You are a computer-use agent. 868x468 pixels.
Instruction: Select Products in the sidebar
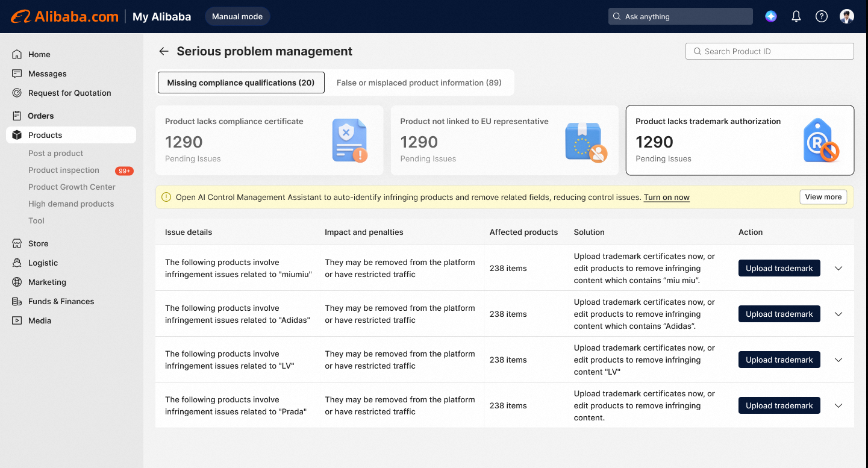[x=71, y=135]
